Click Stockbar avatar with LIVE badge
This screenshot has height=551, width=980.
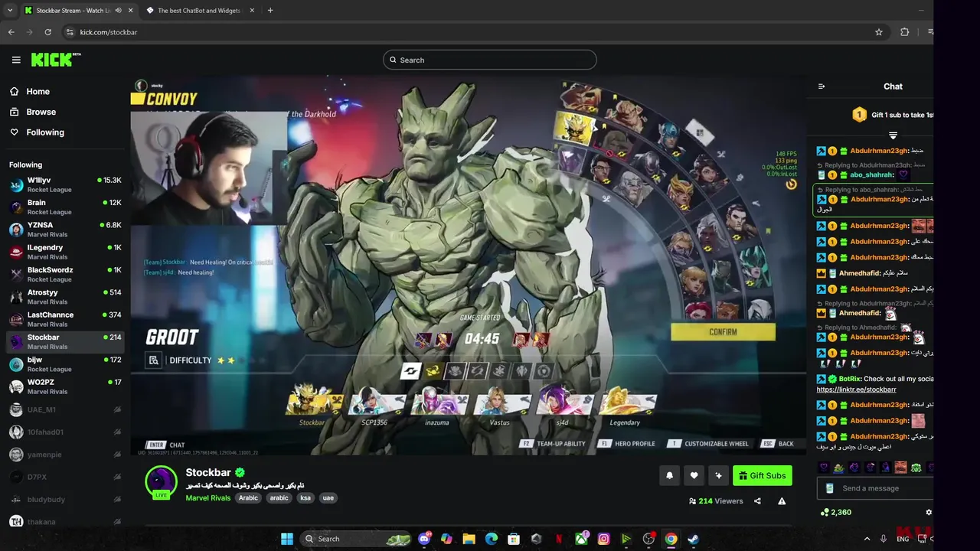[161, 482]
